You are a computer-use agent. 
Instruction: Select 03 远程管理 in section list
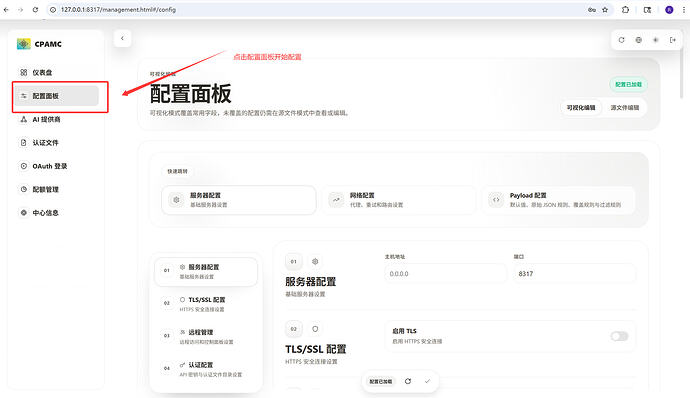206,336
